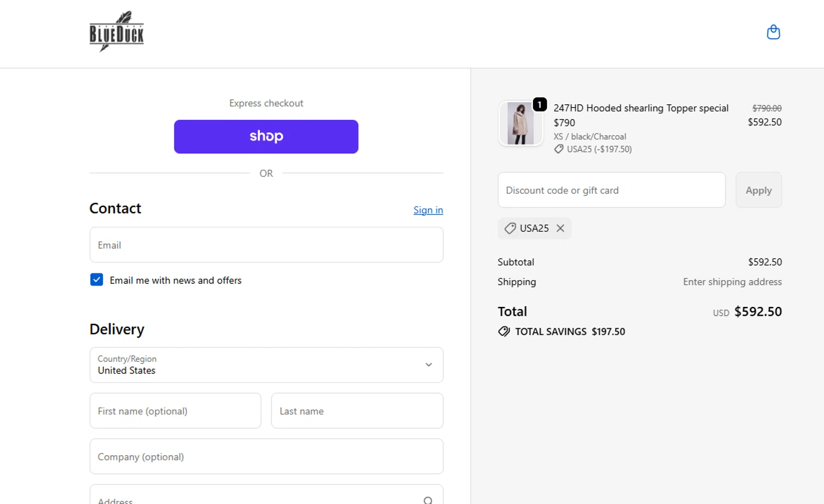This screenshot has width=824, height=504.
Task: Click the tag icon under product variant
Action: click(559, 149)
